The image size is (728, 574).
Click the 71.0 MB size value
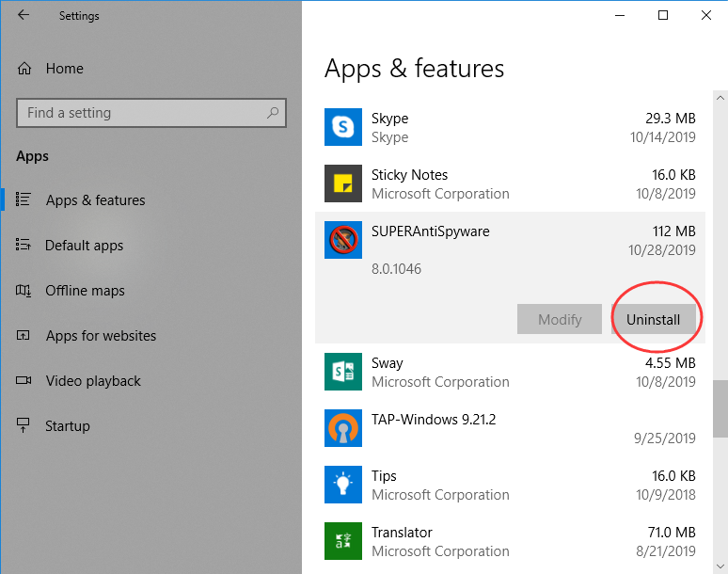pyautogui.click(x=672, y=533)
